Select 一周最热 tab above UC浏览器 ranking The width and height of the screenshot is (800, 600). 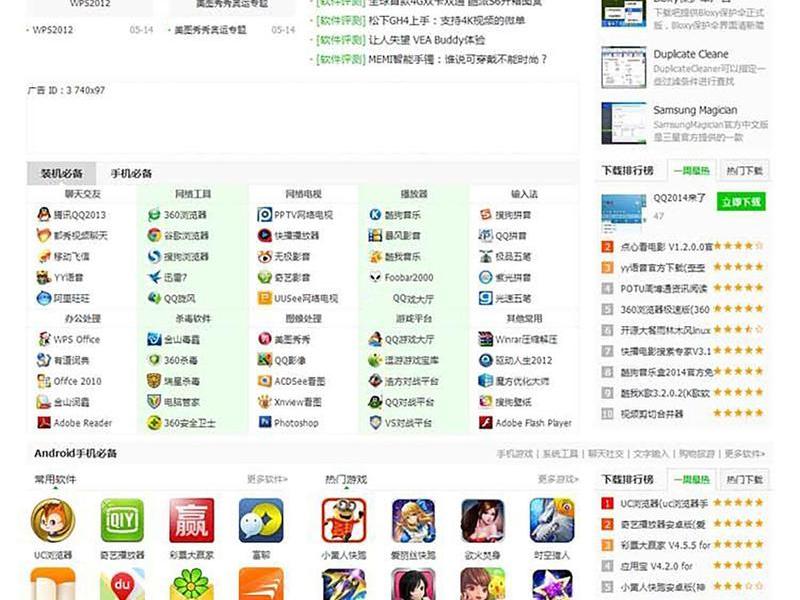691,479
